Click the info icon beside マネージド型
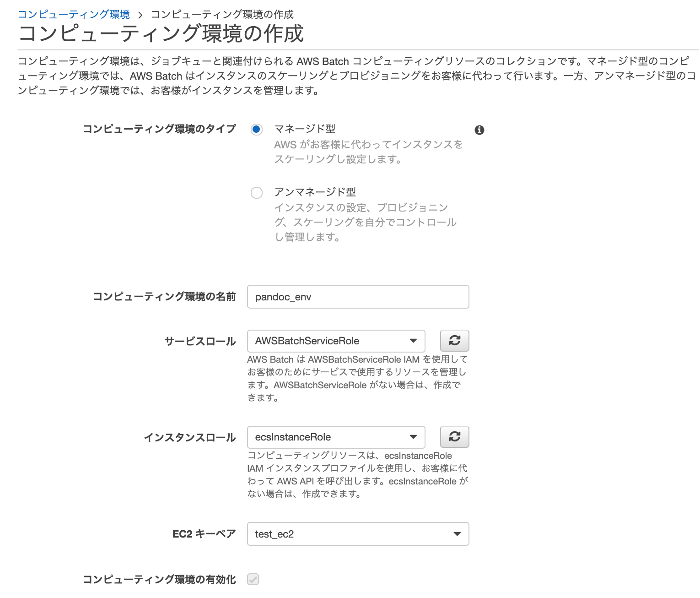 (479, 130)
